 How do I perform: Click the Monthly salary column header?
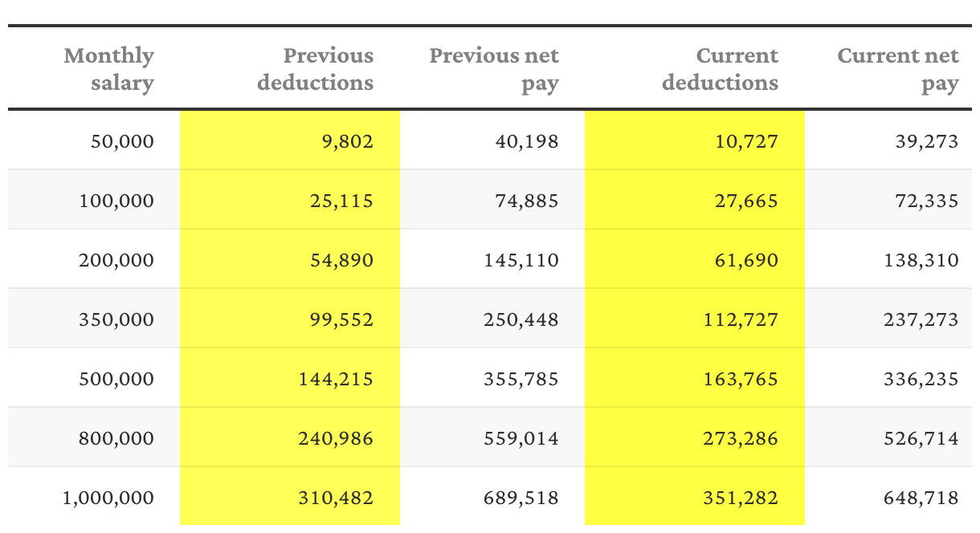(x=108, y=69)
